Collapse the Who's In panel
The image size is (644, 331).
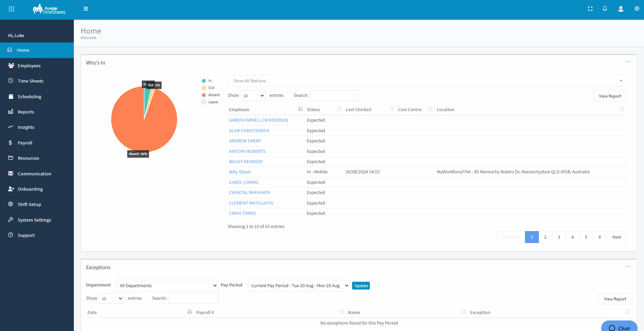tap(628, 62)
